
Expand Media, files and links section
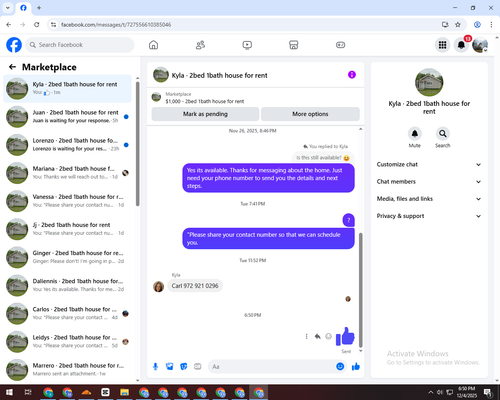429,199
